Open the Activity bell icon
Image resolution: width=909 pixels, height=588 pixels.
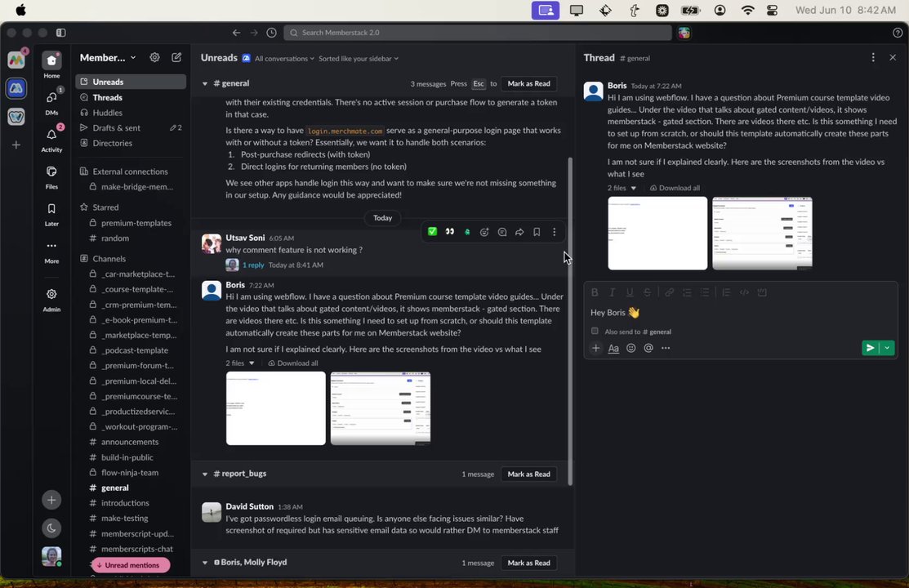tap(51, 139)
